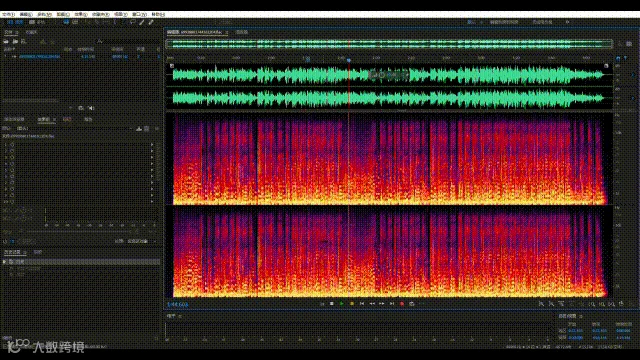Select the Paintbrush Selection tool
This screenshot has width=640, height=360.
tap(142, 22)
